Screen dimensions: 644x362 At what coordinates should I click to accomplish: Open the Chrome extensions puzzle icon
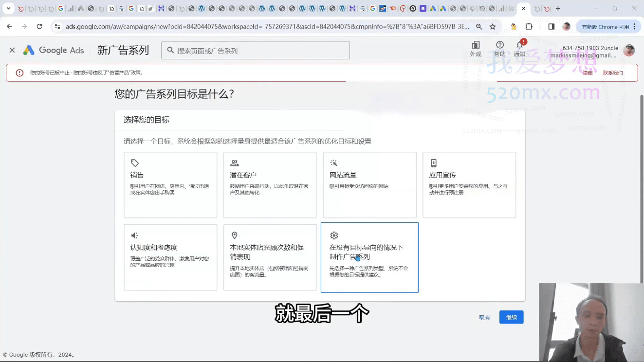coord(529,27)
